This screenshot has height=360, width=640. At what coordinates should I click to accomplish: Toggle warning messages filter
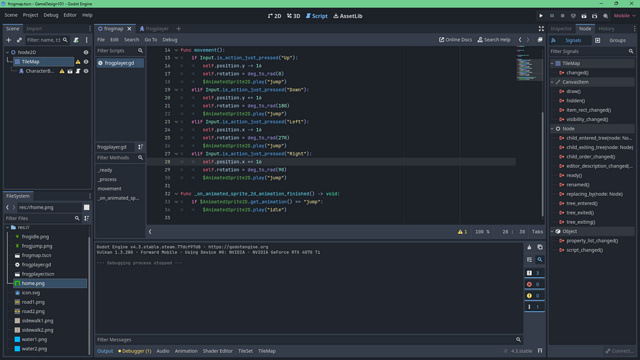tap(534, 296)
